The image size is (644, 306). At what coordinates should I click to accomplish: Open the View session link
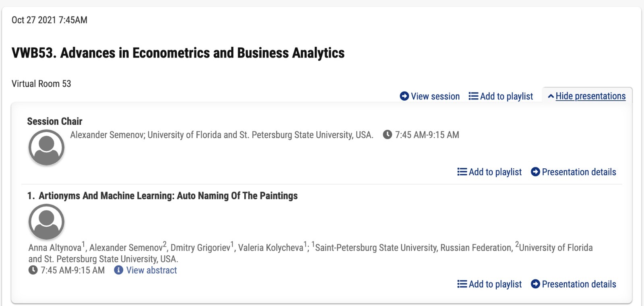429,96
